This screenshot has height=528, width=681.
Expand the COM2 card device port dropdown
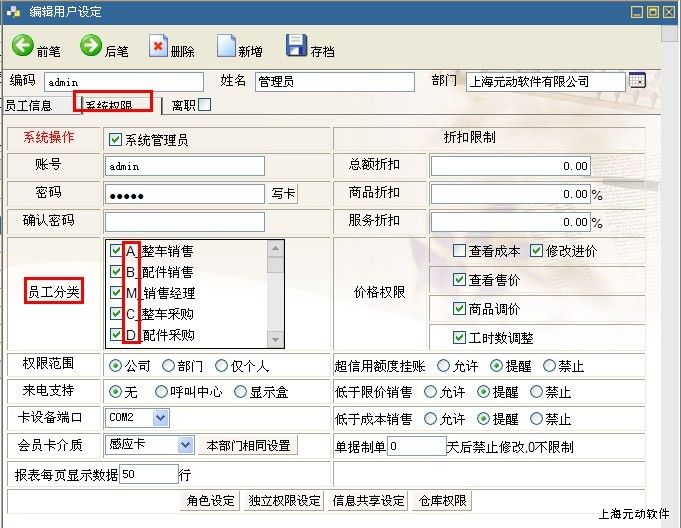click(161, 418)
